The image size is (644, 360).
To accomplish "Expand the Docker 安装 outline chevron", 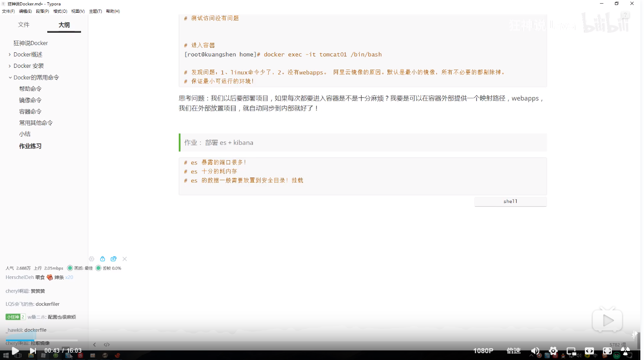I will [x=10, y=66].
